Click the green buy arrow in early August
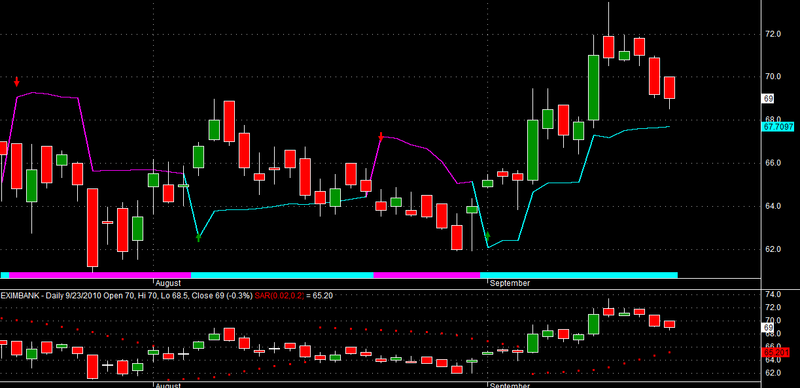Screen dimensions: 800x388 (x=198, y=236)
